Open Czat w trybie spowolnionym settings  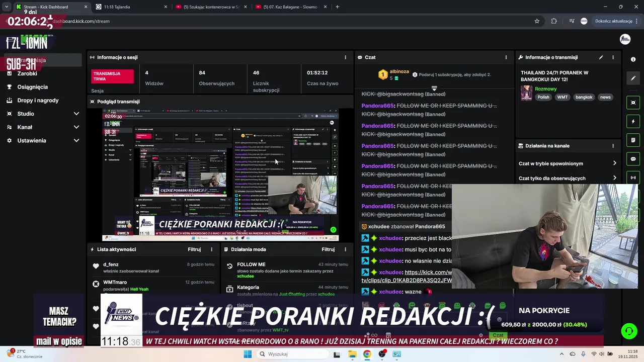(568, 163)
